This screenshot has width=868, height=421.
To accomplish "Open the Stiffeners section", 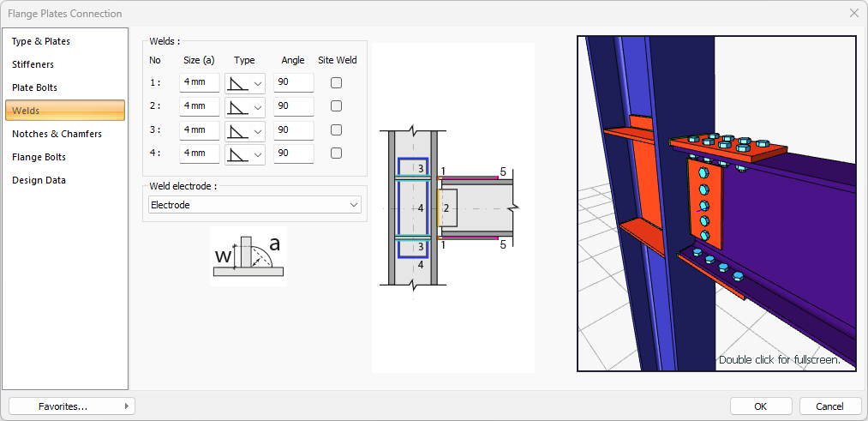I will 33,64.
